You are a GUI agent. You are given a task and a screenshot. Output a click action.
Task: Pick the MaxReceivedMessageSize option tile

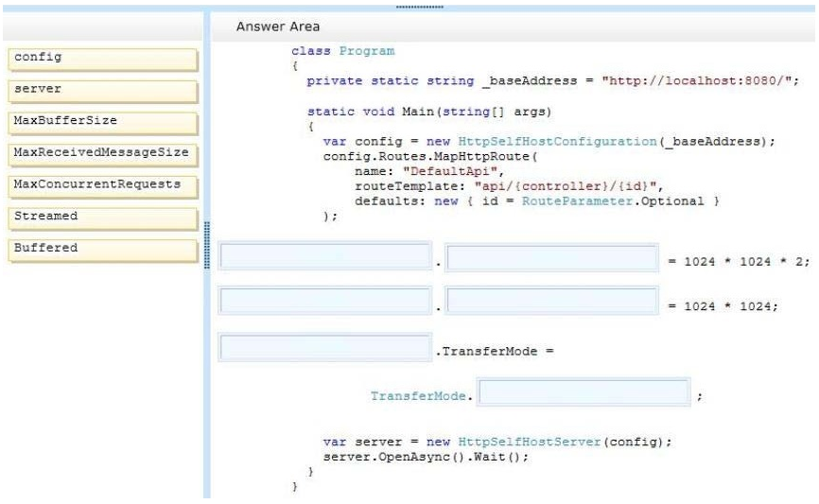103,154
